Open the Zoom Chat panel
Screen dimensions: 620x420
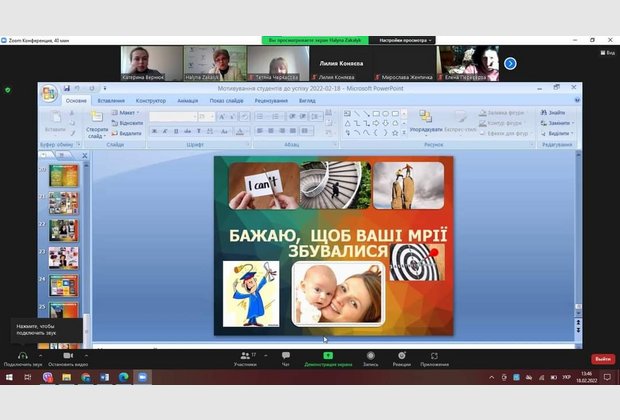point(286,357)
